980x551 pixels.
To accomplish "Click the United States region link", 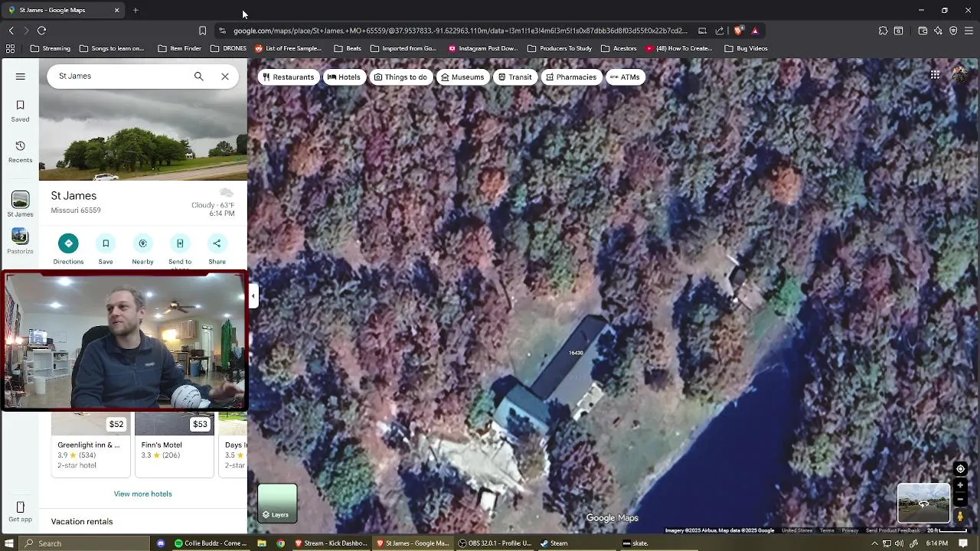I will [796, 530].
